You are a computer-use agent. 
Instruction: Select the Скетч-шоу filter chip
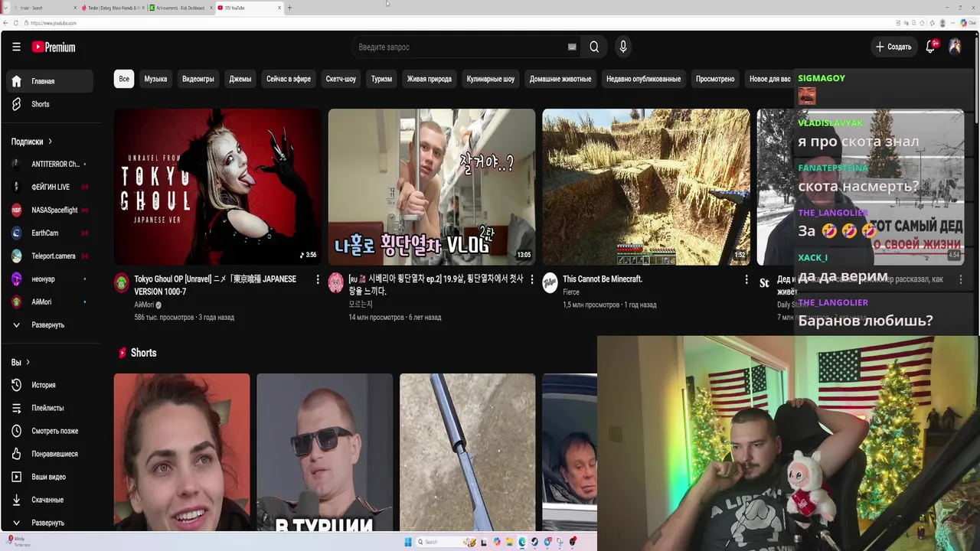click(341, 79)
